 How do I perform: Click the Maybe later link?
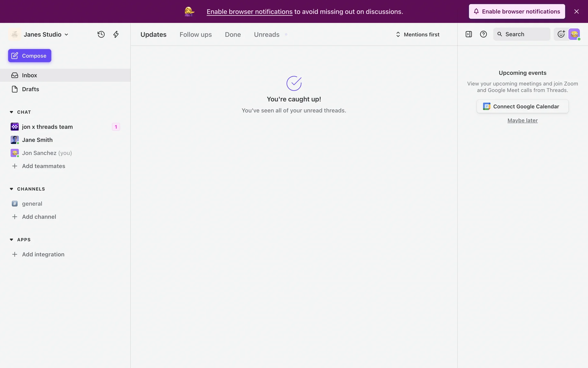click(522, 121)
